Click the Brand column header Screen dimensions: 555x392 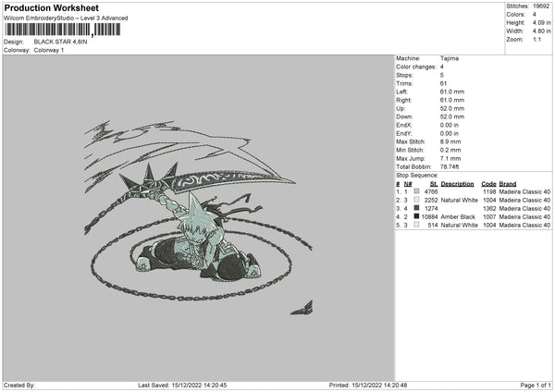pos(508,184)
